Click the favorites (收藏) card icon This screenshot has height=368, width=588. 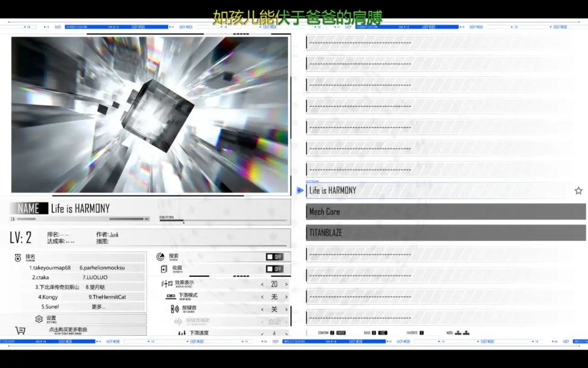[x=164, y=269]
